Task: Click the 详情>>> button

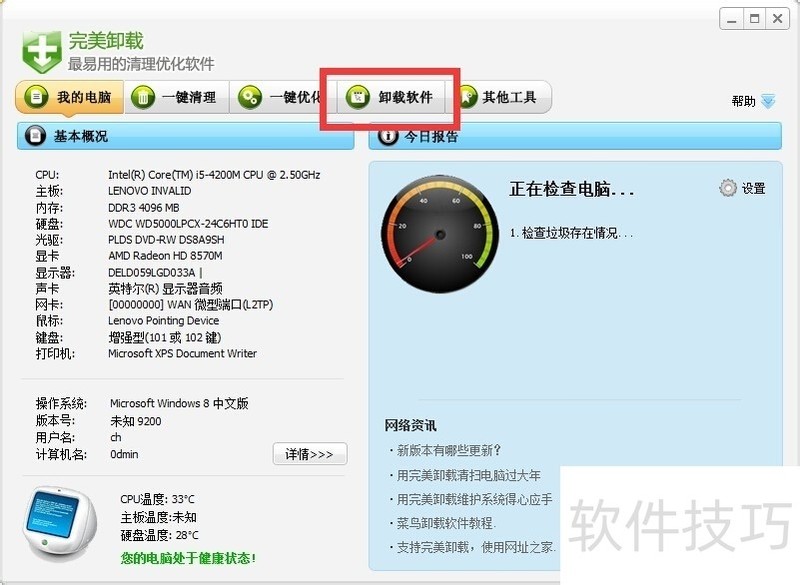Action: coord(310,454)
